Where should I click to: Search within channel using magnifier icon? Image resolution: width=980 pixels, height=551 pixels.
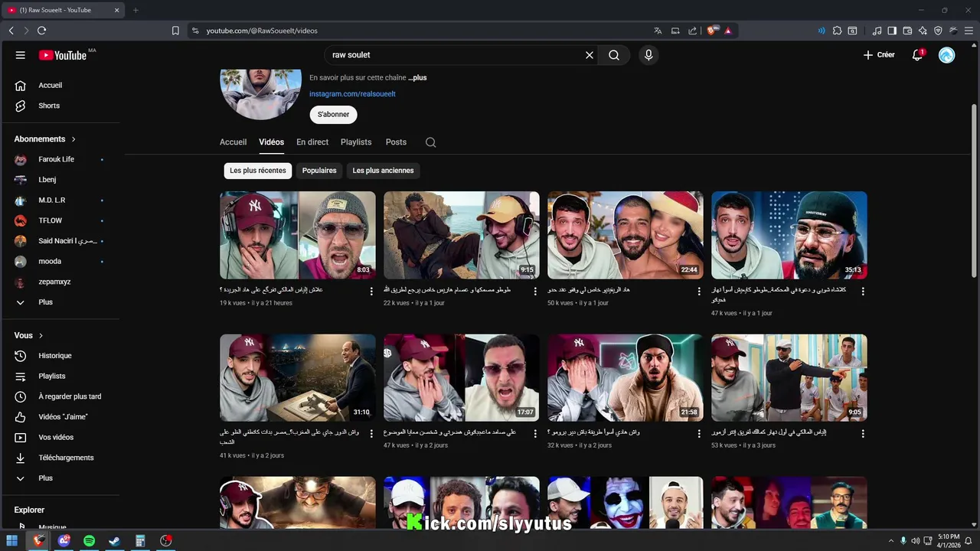coord(430,142)
